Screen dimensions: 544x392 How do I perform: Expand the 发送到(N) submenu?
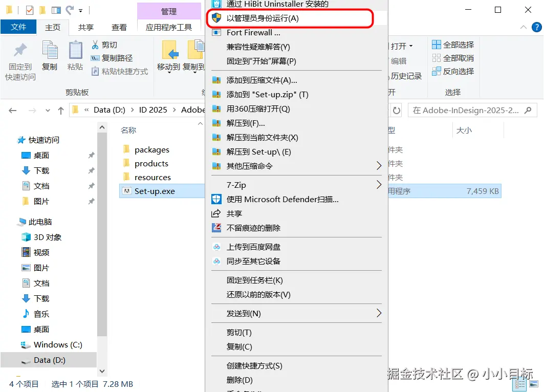pos(296,314)
